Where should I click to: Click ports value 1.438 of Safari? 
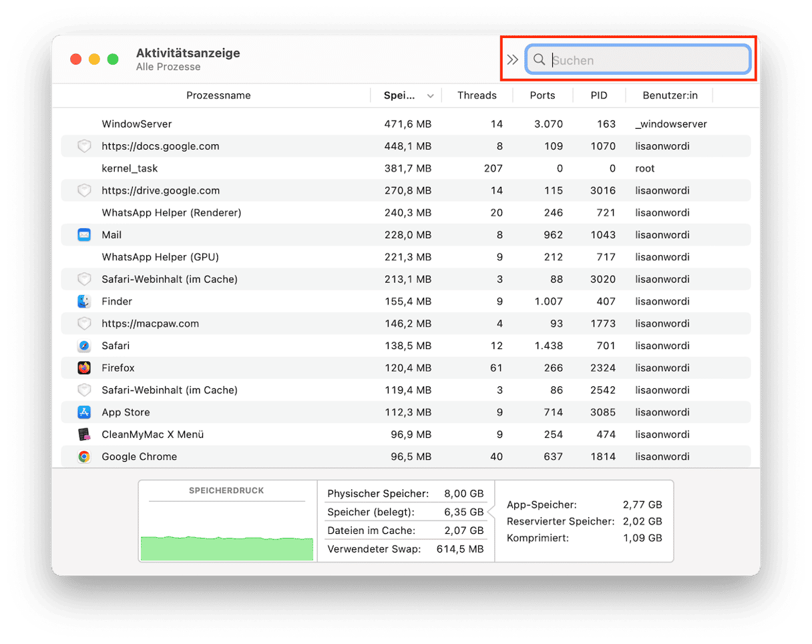[x=550, y=346]
